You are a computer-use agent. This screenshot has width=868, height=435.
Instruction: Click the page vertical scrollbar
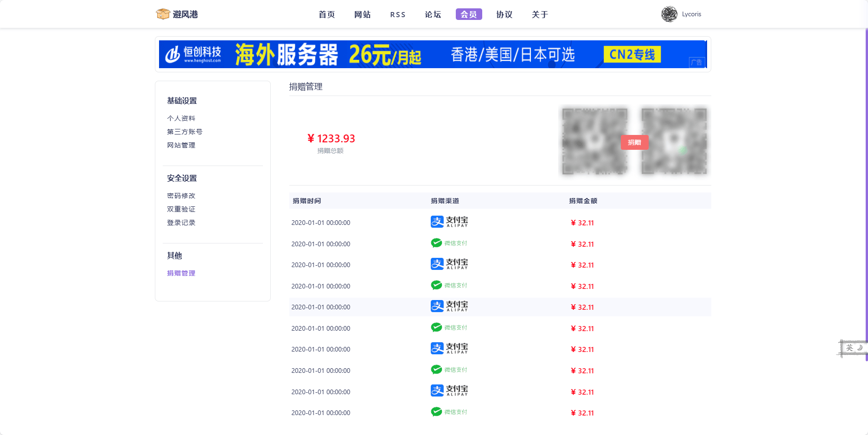(x=866, y=195)
